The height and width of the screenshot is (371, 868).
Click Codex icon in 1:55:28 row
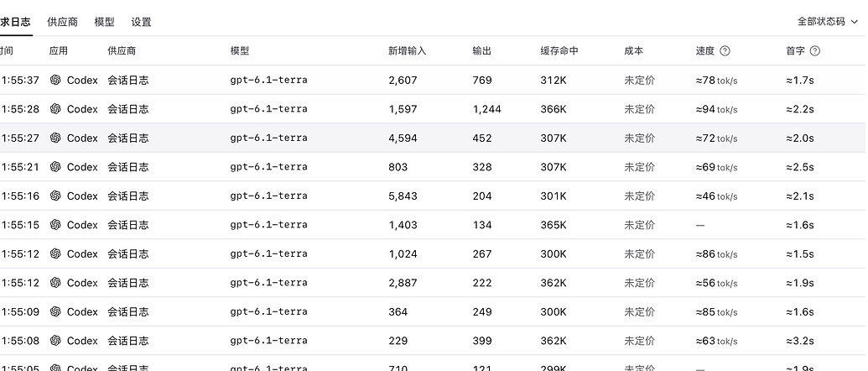pyautogui.click(x=55, y=109)
